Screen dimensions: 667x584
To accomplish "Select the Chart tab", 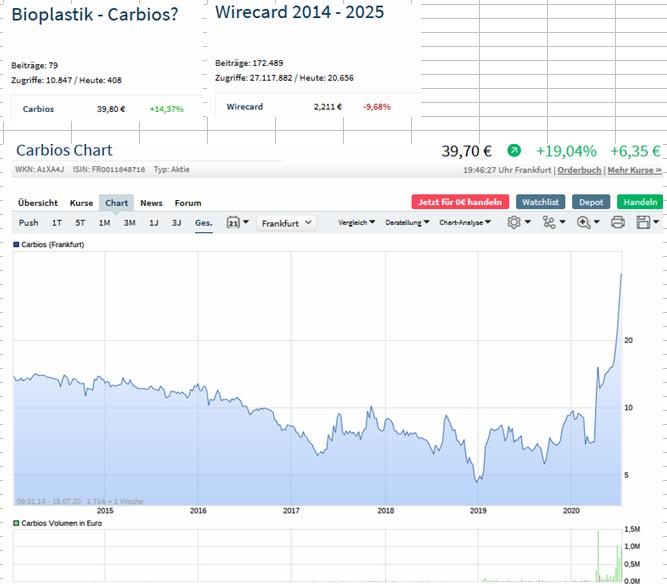I will pyautogui.click(x=117, y=203).
